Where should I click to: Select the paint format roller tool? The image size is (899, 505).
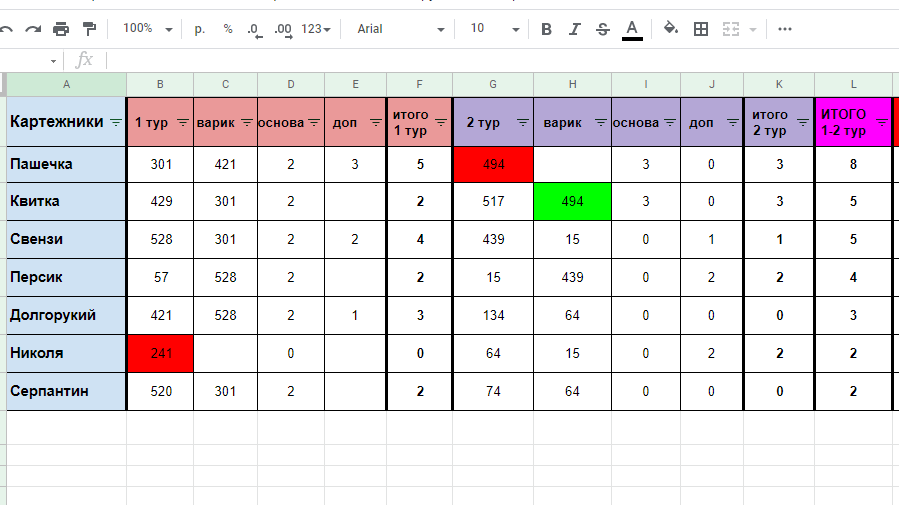pos(89,29)
